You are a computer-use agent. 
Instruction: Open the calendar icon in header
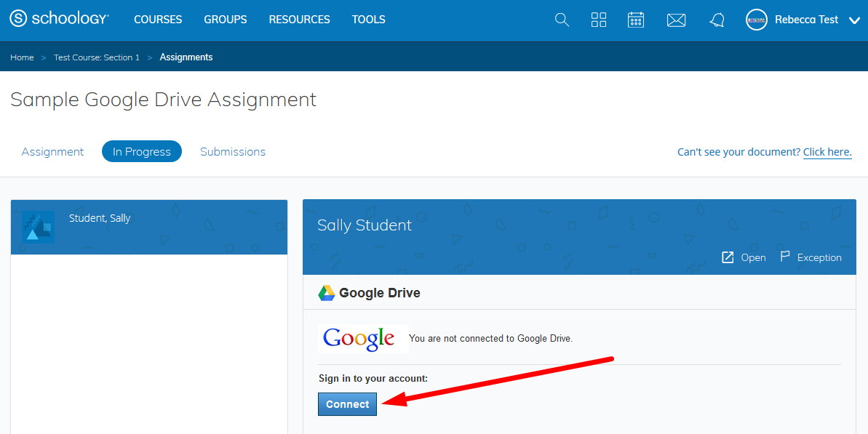[x=636, y=20]
